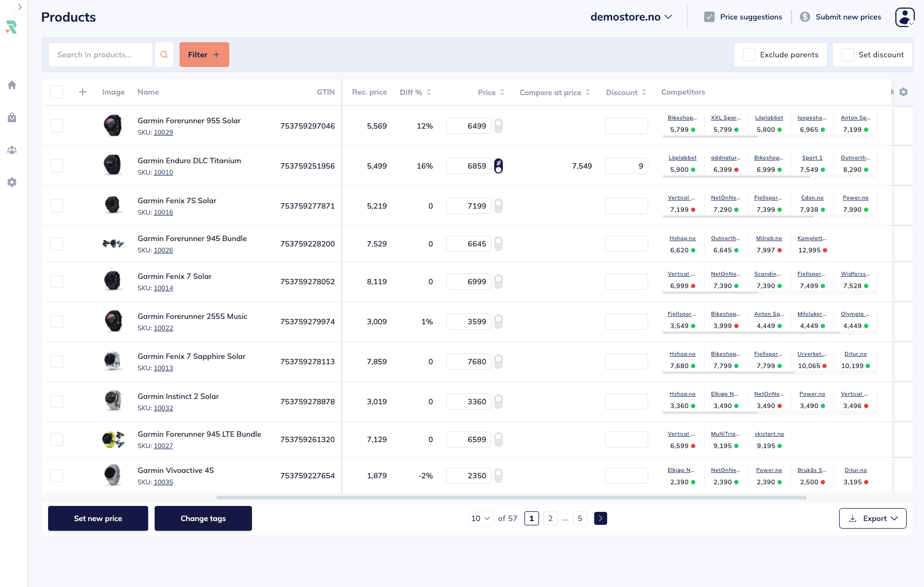This screenshot has height=587, width=924.
Task: Select Garmin Fenix 7S Solar row checkbox
Action: [x=57, y=206]
